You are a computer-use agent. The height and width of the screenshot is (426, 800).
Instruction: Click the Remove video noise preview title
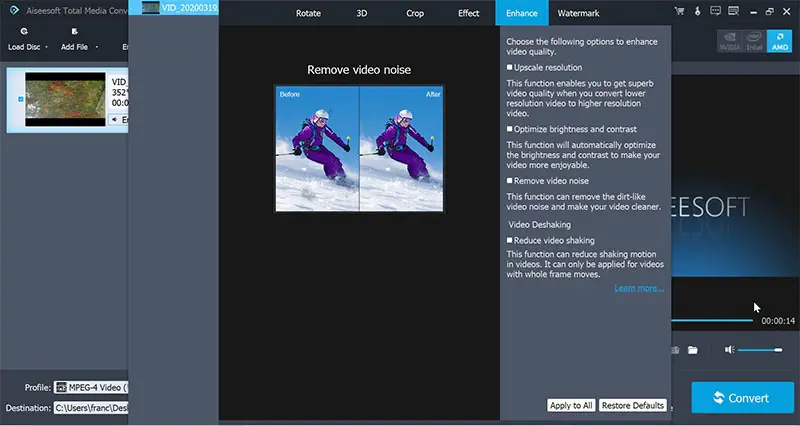(359, 70)
